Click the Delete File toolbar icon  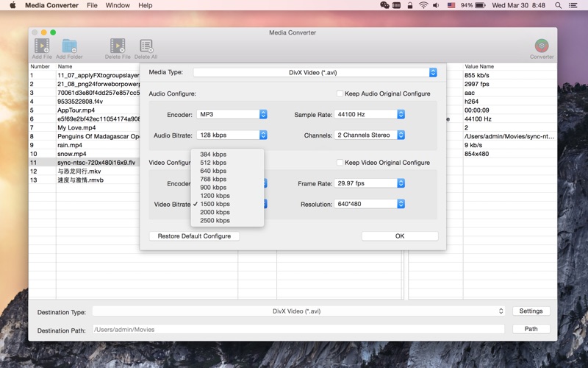point(118,46)
